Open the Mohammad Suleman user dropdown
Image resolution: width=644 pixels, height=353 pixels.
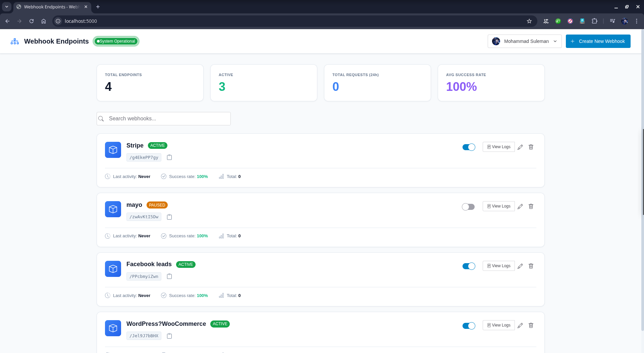point(525,41)
